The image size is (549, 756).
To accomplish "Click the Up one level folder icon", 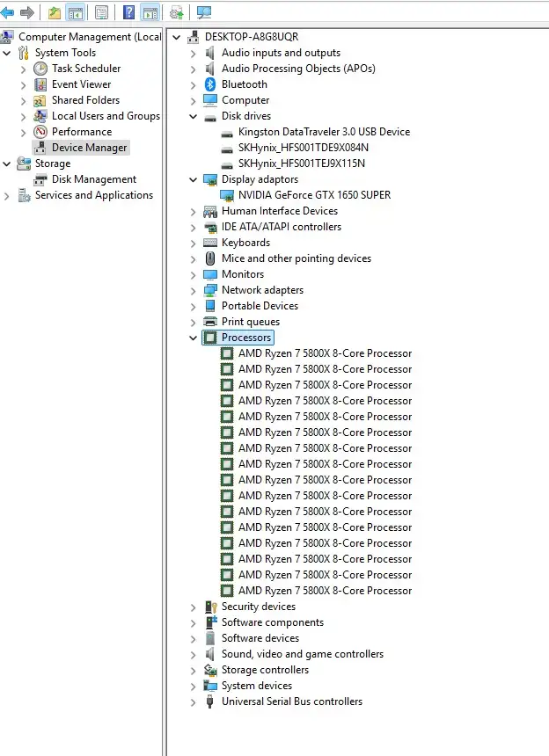I will click(x=55, y=12).
